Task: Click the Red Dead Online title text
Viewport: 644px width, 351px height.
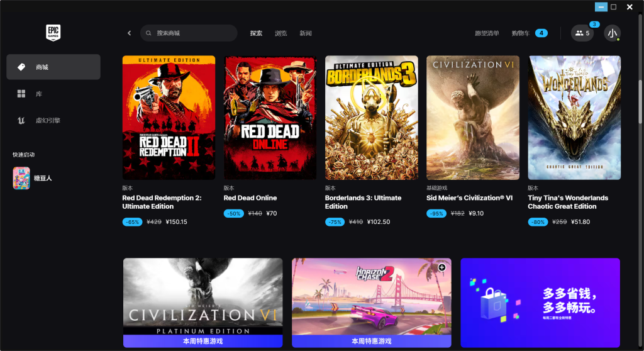Action: point(250,198)
